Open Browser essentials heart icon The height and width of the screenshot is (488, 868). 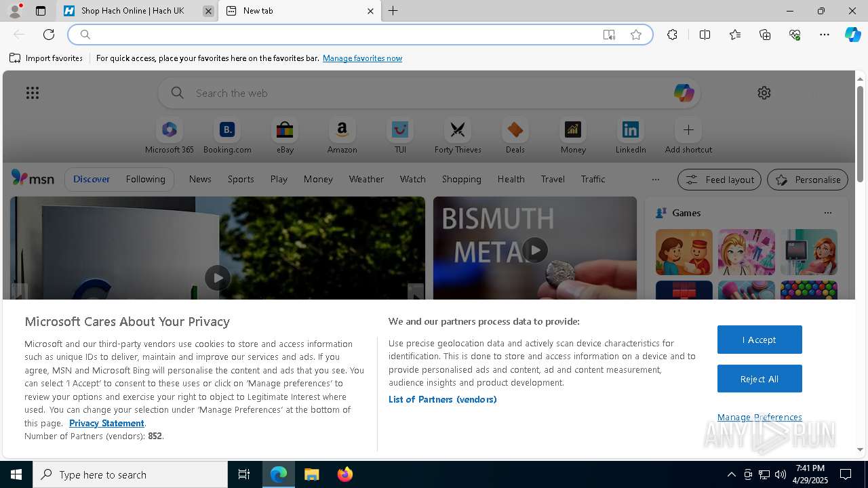pyautogui.click(x=795, y=35)
